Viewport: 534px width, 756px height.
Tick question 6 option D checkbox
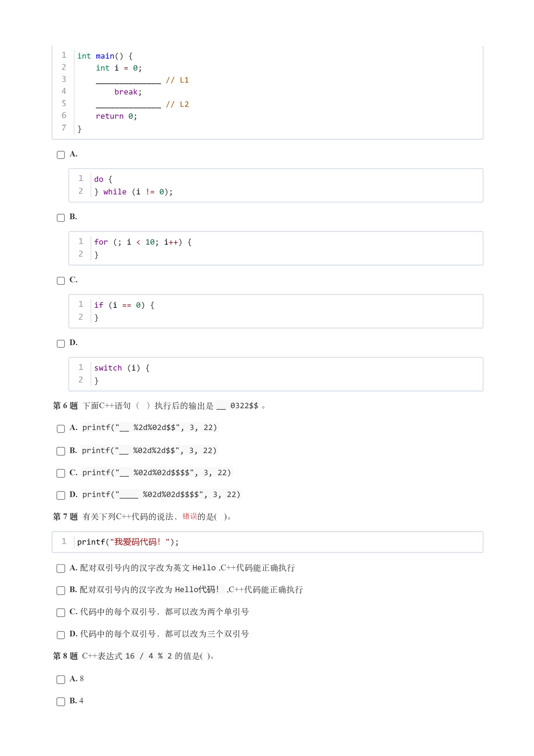click(x=61, y=495)
